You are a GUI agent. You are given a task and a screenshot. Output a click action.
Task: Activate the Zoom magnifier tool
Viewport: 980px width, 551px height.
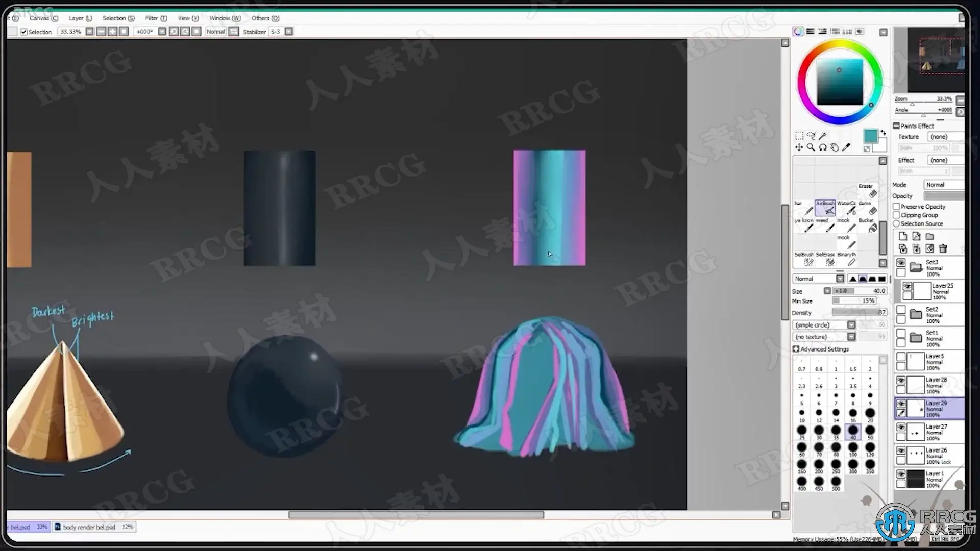pyautogui.click(x=811, y=147)
